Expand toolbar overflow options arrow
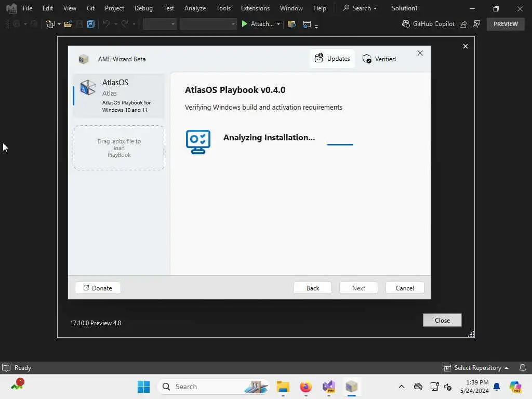The width and height of the screenshot is (532, 399). coord(316,26)
